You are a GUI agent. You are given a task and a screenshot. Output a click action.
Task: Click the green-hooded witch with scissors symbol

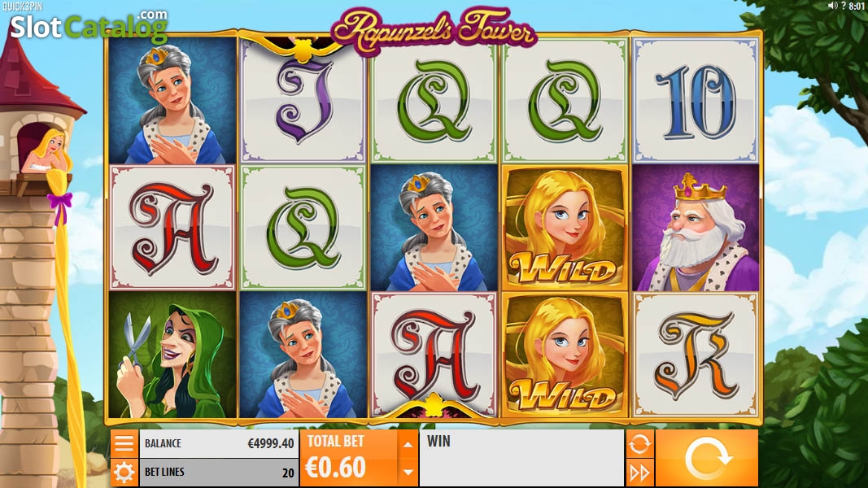click(x=172, y=355)
